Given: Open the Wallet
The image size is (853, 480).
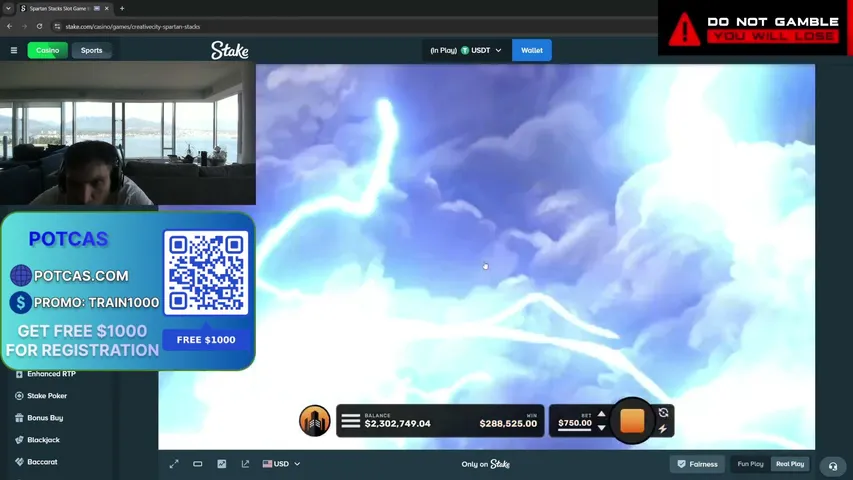Looking at the screenshot, I should click(531, 50).
